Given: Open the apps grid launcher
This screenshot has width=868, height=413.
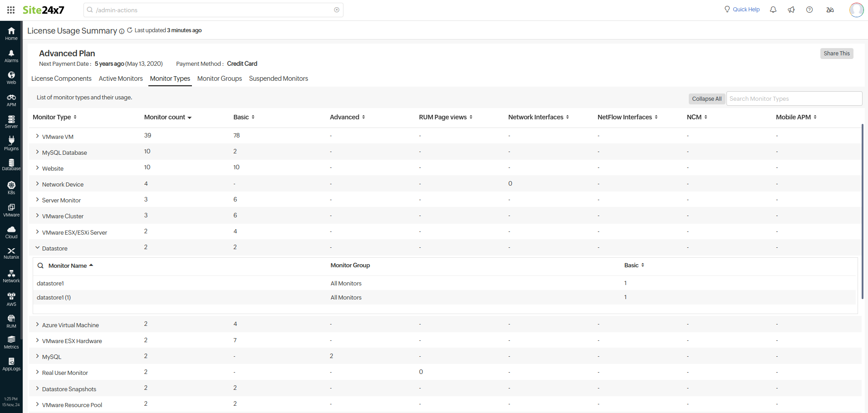Looking at the screenshot, I should [11, 10].
